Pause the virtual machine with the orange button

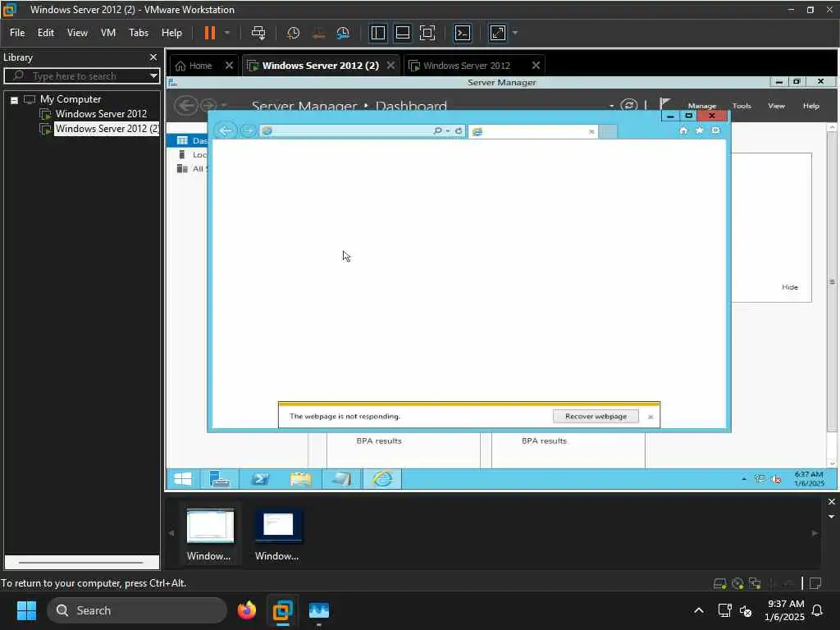coord(210,33)
